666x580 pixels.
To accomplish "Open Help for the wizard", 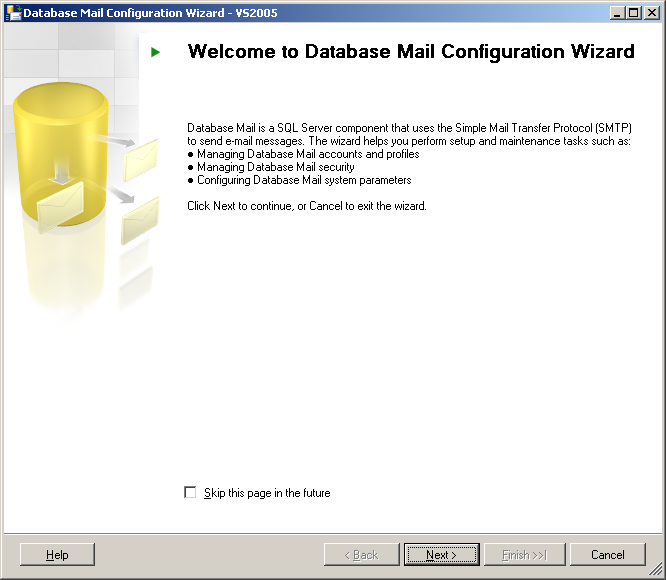I will coord(57,555).
